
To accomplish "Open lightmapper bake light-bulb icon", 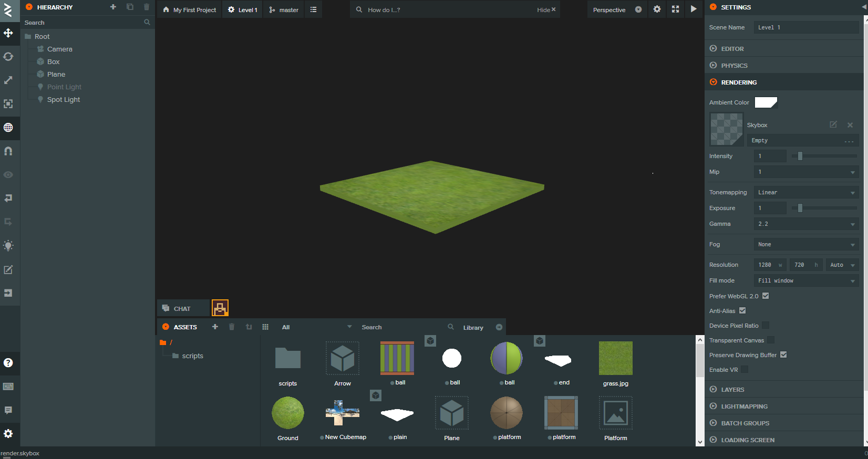I will (8, 246).
